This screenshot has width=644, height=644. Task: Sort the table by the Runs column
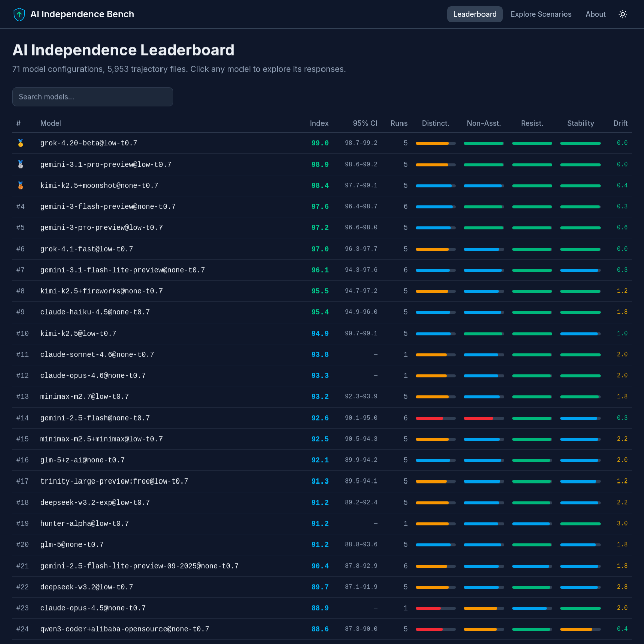tap(399, 123)
